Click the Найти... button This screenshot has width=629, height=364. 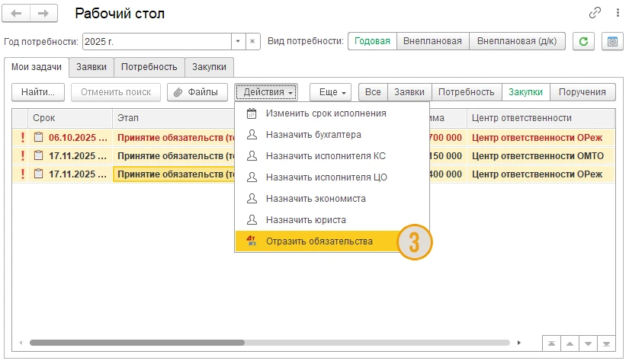point(38,92)
